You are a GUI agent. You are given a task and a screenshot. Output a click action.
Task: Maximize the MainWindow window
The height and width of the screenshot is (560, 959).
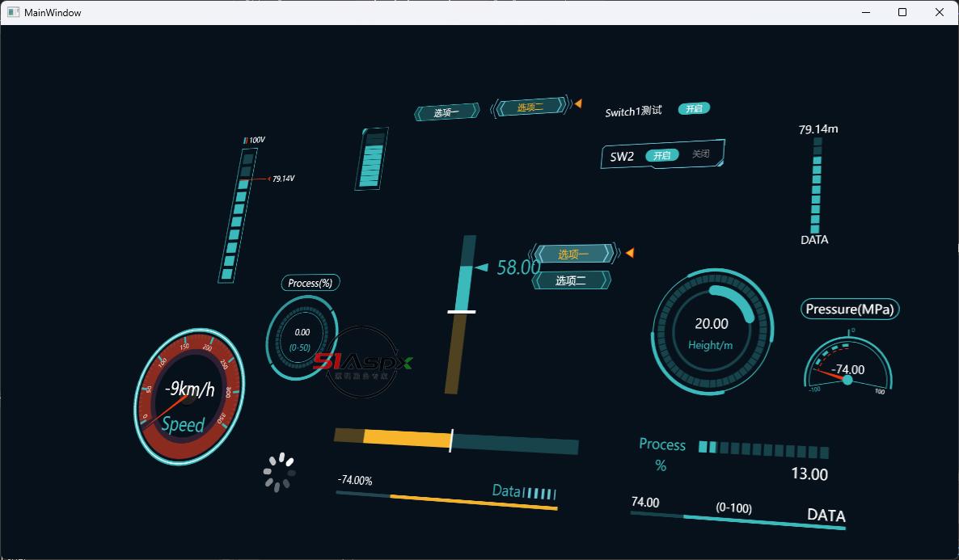tap(902, 12)
